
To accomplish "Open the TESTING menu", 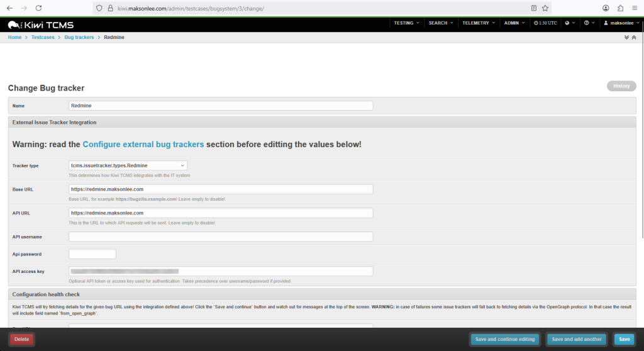I will (407, 23).
